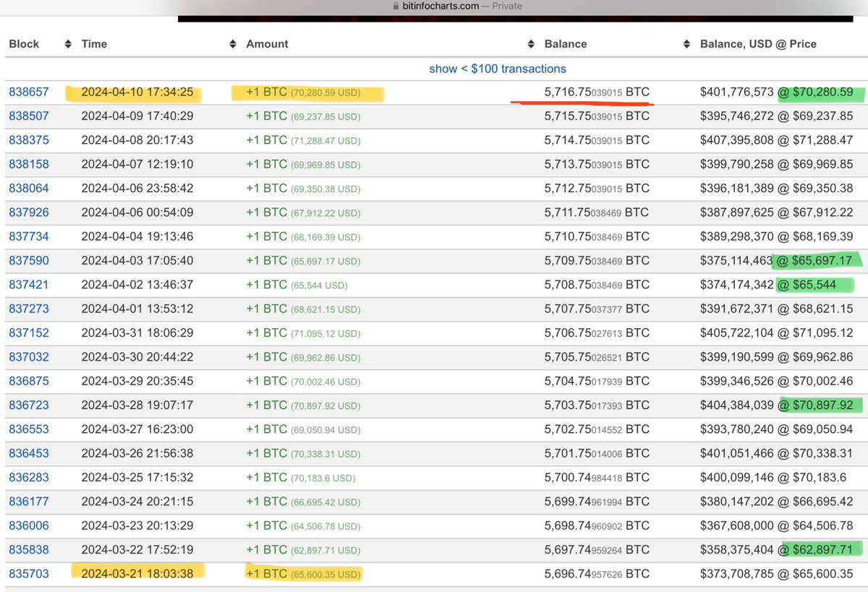Sort table by Block column arrows

pyautogui.click(x=68, y=44)
